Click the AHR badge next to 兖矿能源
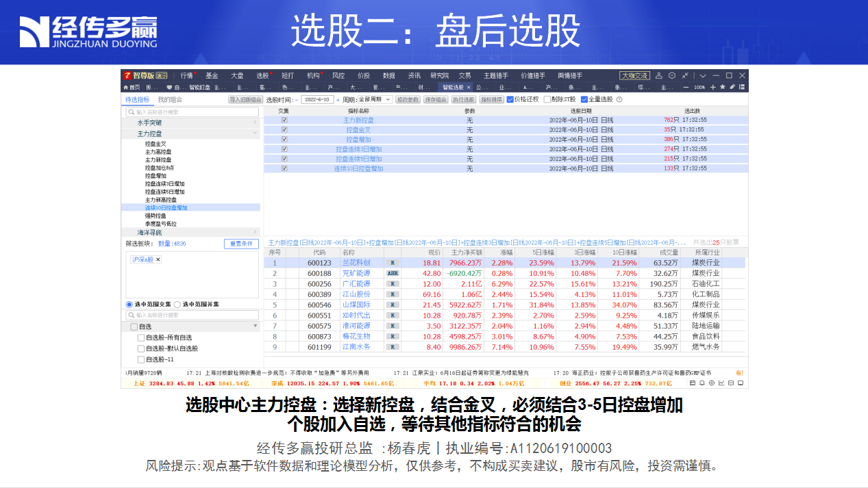Screen dimensions: 868x488 pos(393,273)
